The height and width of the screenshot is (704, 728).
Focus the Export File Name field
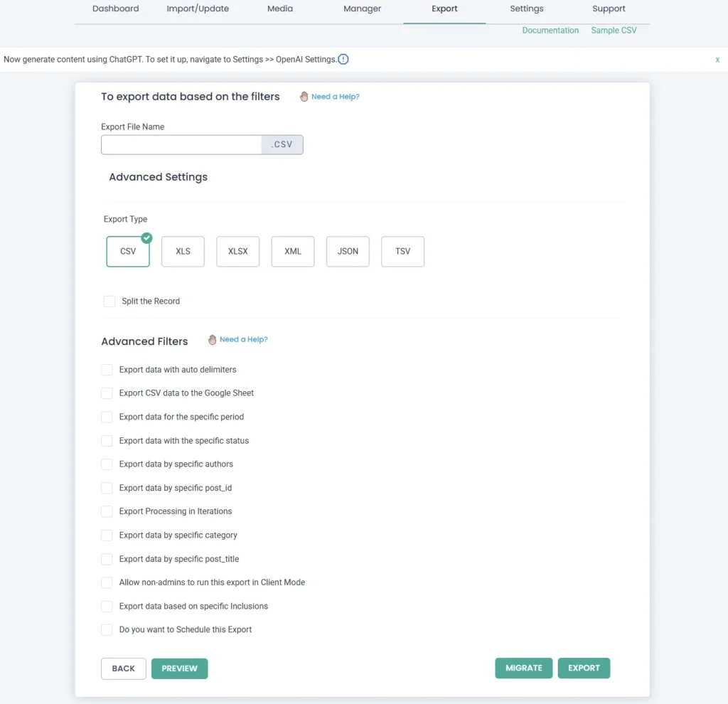181,145
